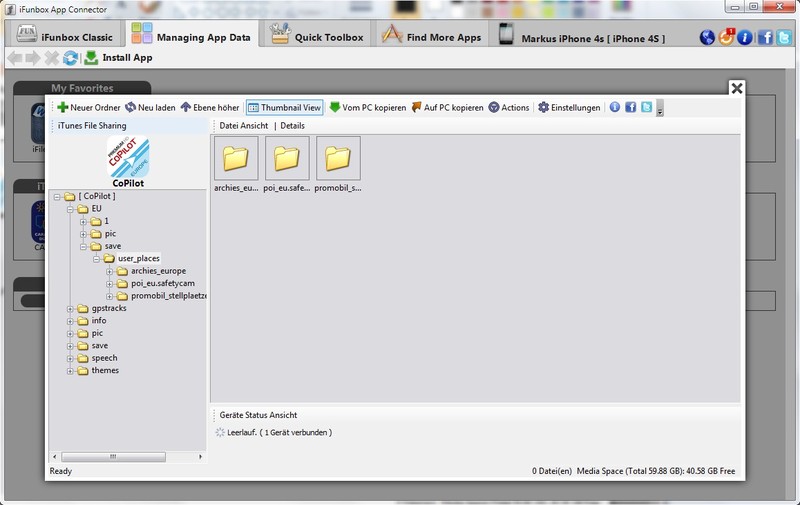The image size is (800, 505).
Task: Open the Actions menu
Action: [x=508, y=107]
